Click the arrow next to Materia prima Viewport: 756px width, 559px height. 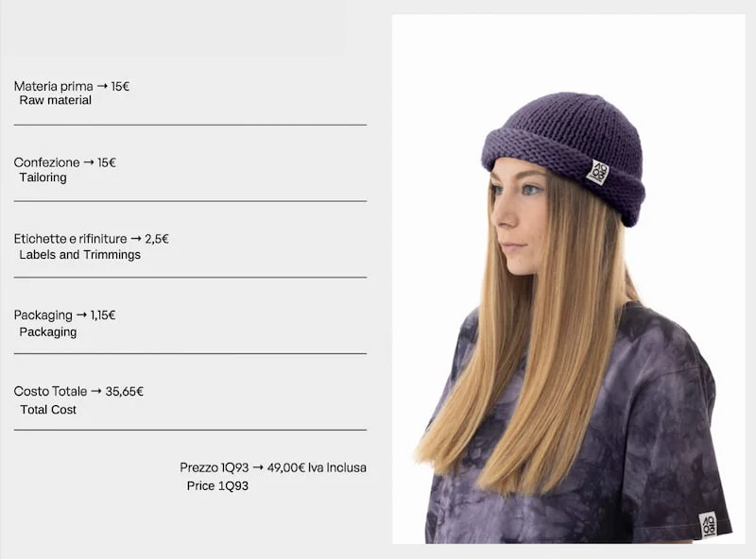tap(102, 86)
